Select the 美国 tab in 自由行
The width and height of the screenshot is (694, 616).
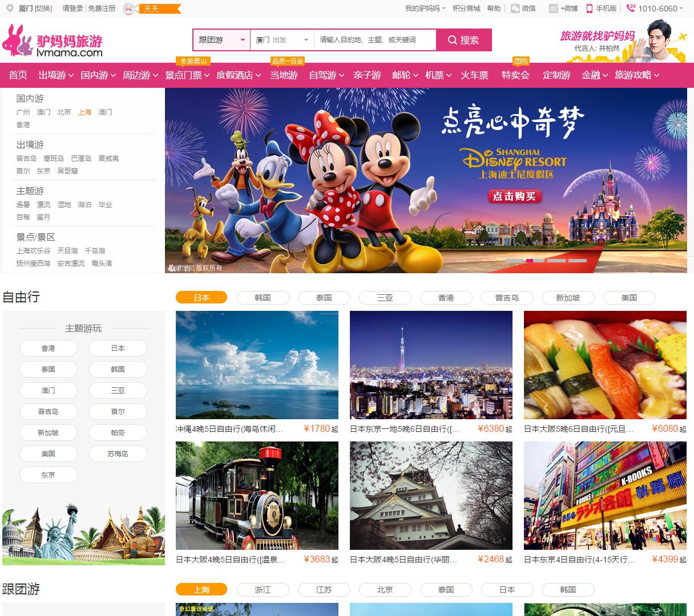629,298
